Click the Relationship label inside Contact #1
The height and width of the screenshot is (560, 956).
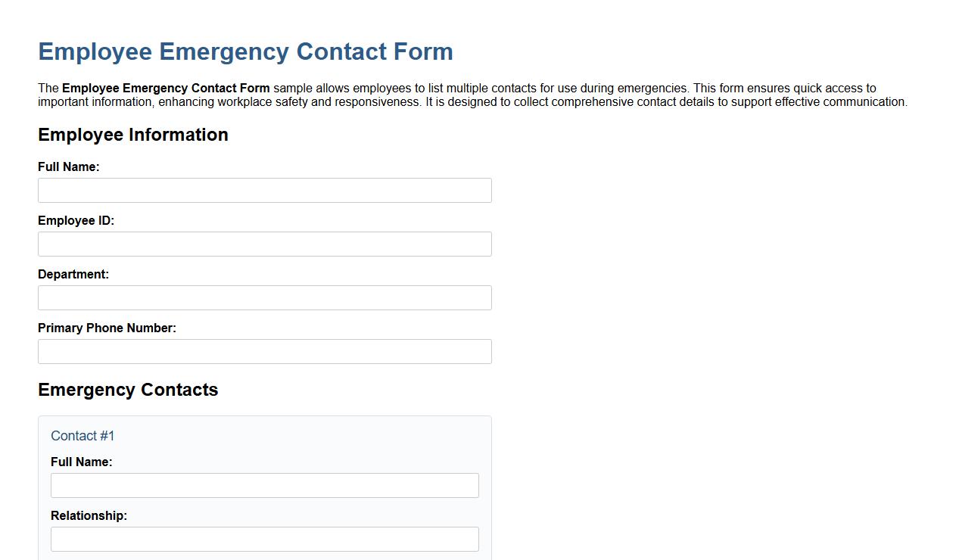click(89, 515)
